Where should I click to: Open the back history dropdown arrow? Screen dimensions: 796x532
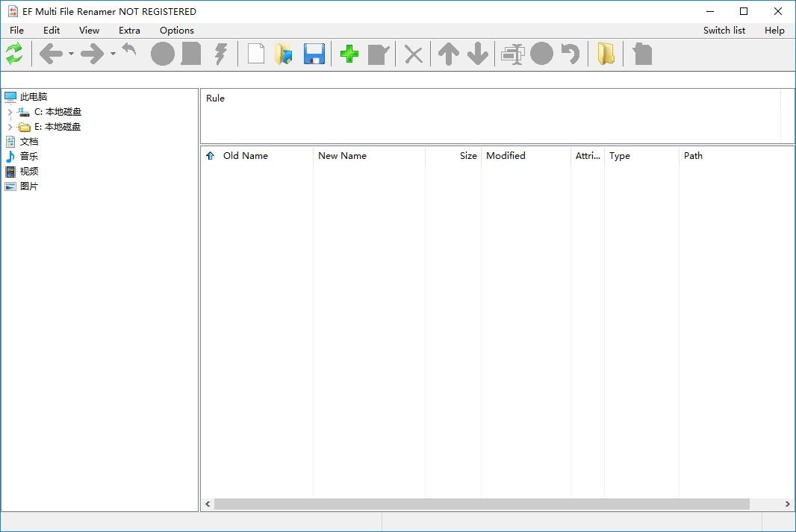(x=71, y=54)
